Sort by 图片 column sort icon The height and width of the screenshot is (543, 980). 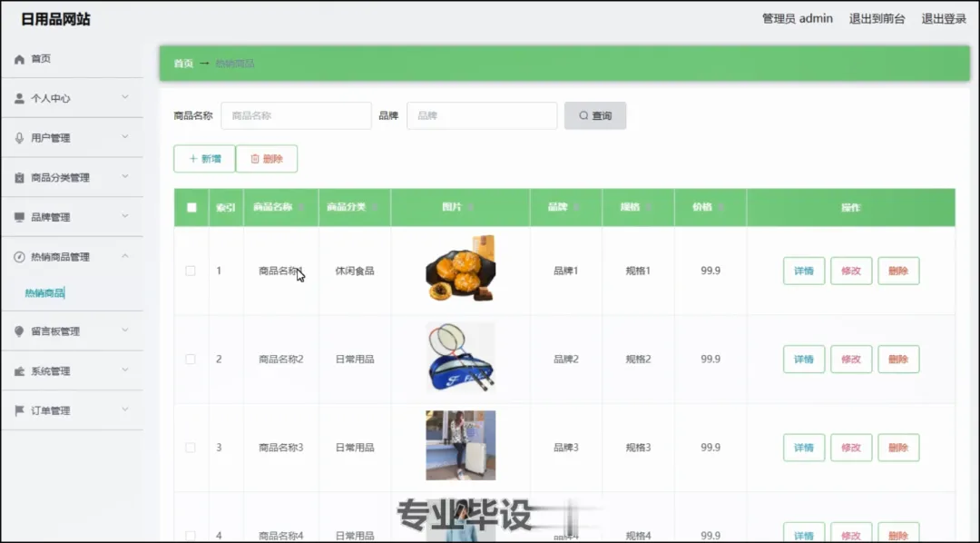(x=471, y=208)
